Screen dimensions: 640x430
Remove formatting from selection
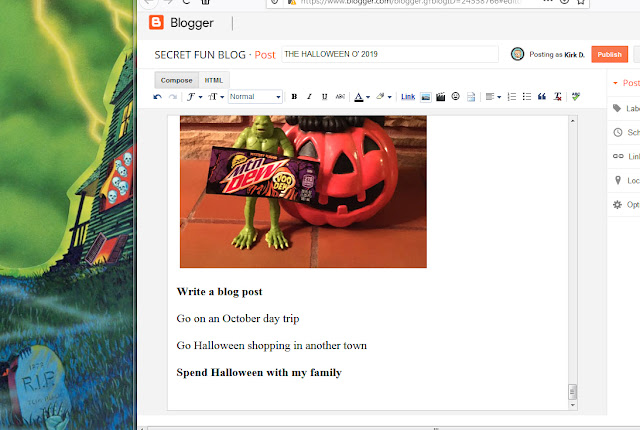click(557, 97)
